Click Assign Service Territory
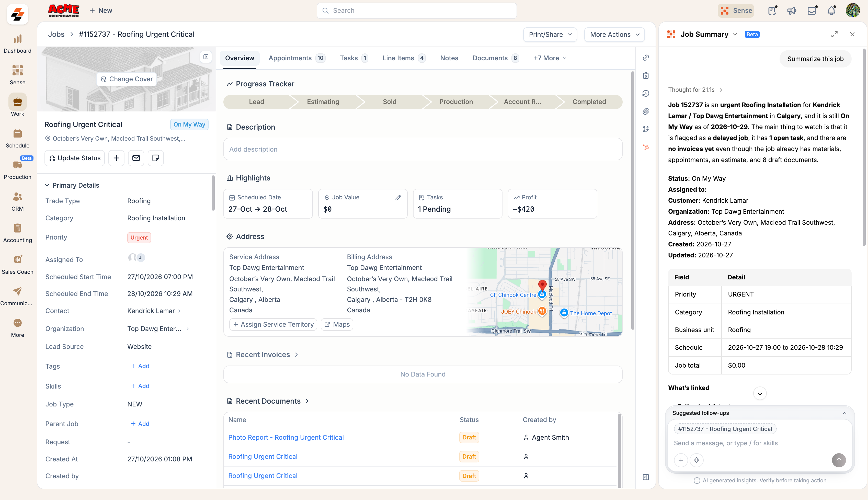The height and width of the screenshot is (500, 868). pos(273,324)
